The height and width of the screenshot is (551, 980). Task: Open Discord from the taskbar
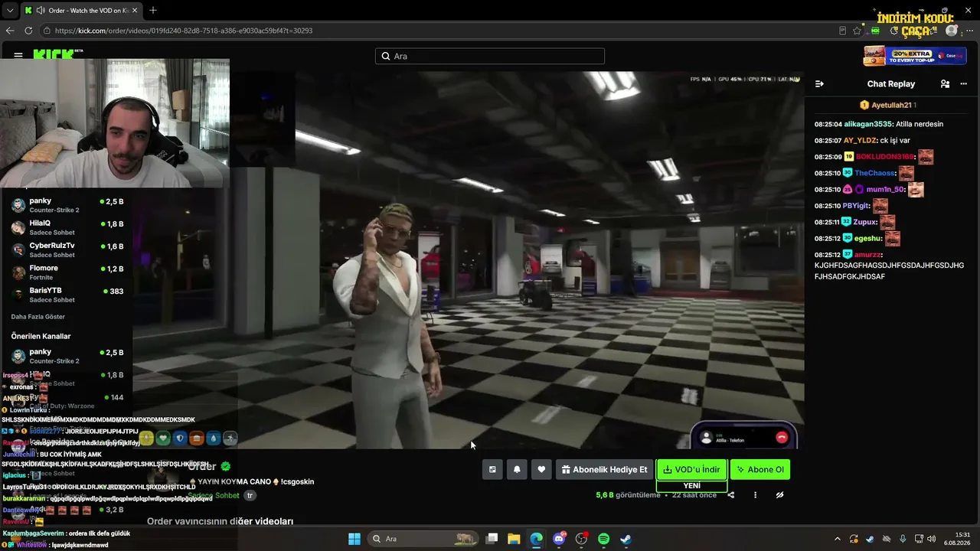559,539
